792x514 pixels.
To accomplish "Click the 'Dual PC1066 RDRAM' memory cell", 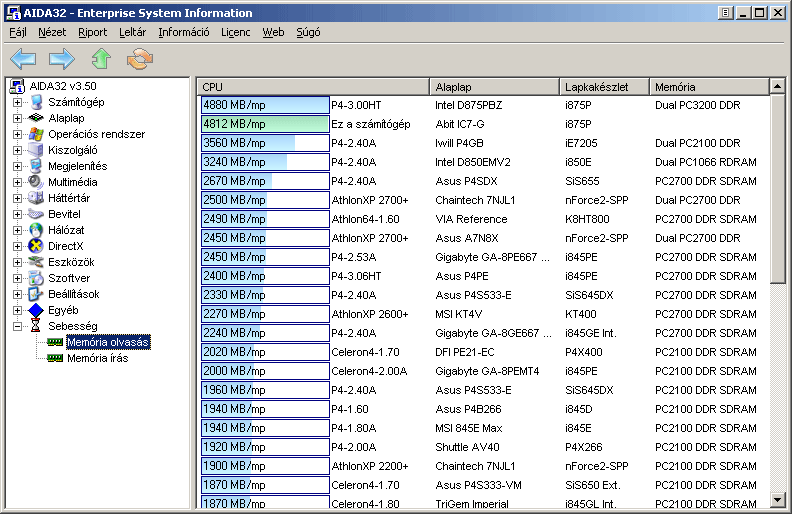I will (706, 162).
